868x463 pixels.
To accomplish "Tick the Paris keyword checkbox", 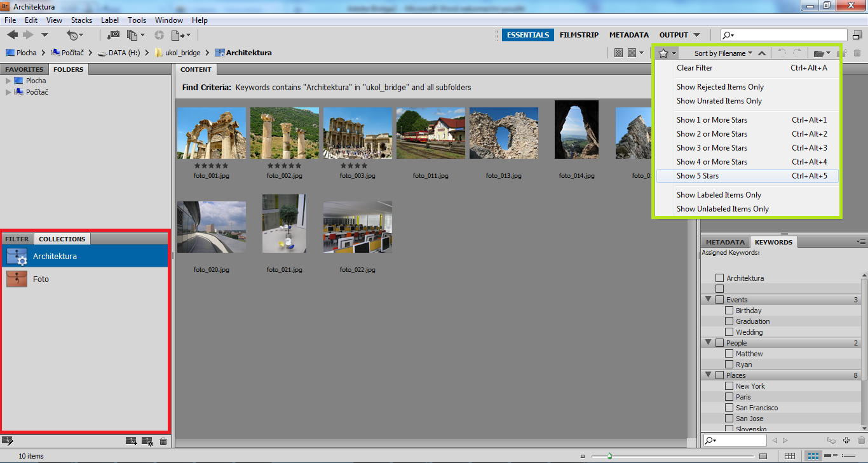I will [x=729, y=397].
